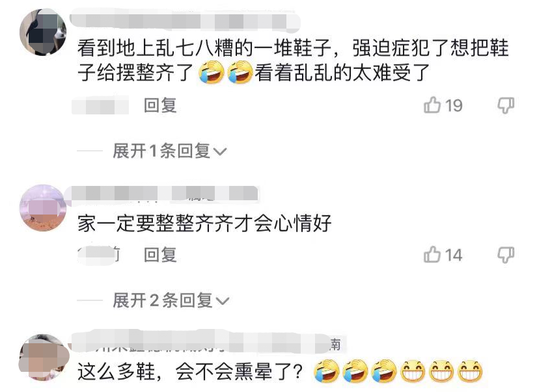
Task: Click chevron next to 展开1条回复
Action: point(220,151)
